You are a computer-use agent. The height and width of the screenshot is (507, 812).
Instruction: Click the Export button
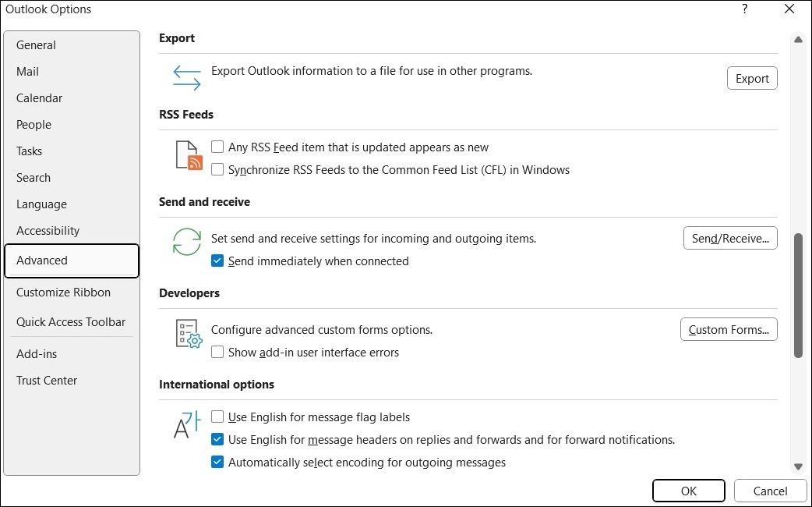[752, 78]
